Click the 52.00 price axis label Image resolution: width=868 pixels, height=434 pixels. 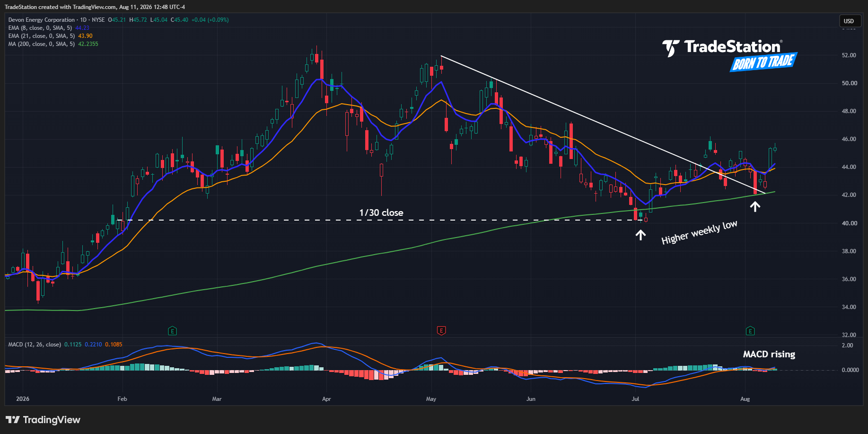click(849, 55)
